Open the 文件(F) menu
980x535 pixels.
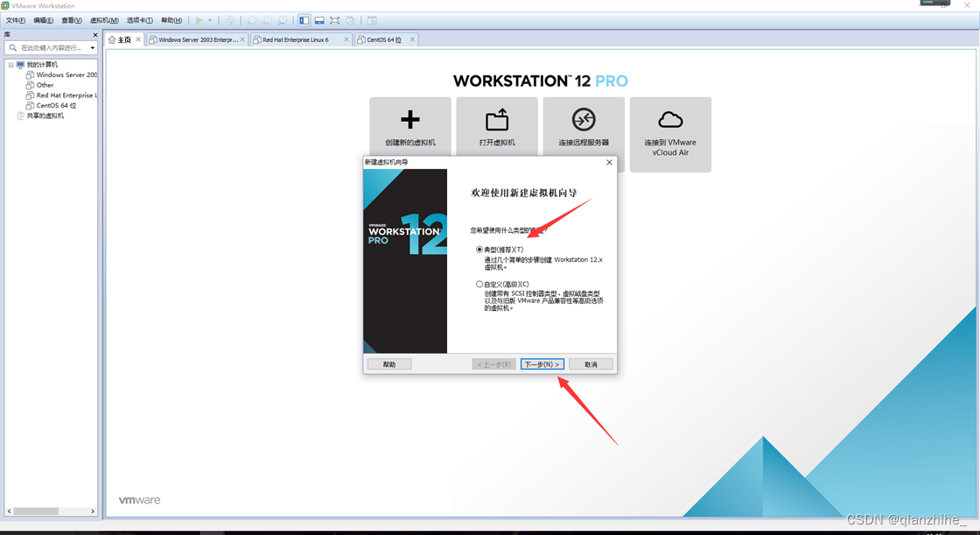click(16, 21)
